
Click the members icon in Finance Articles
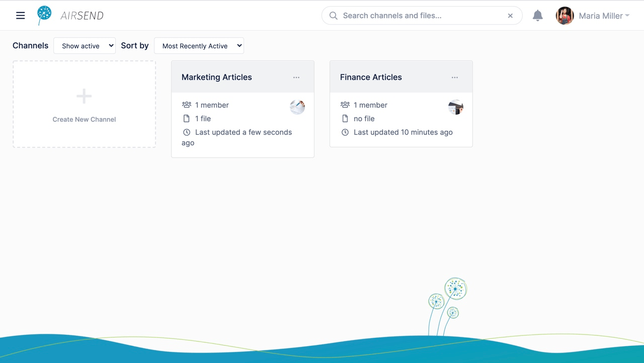(345, 105)
